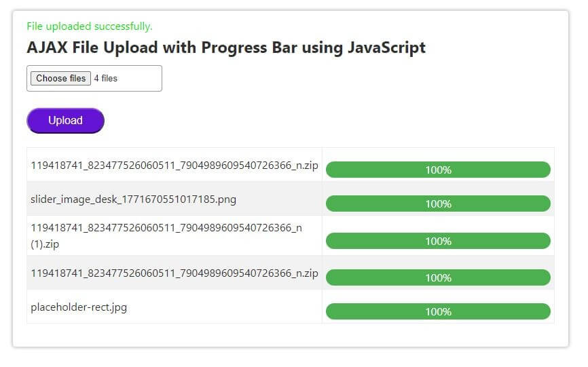
Task: Select the n (1).zip filename
Action: pos(166,235)
